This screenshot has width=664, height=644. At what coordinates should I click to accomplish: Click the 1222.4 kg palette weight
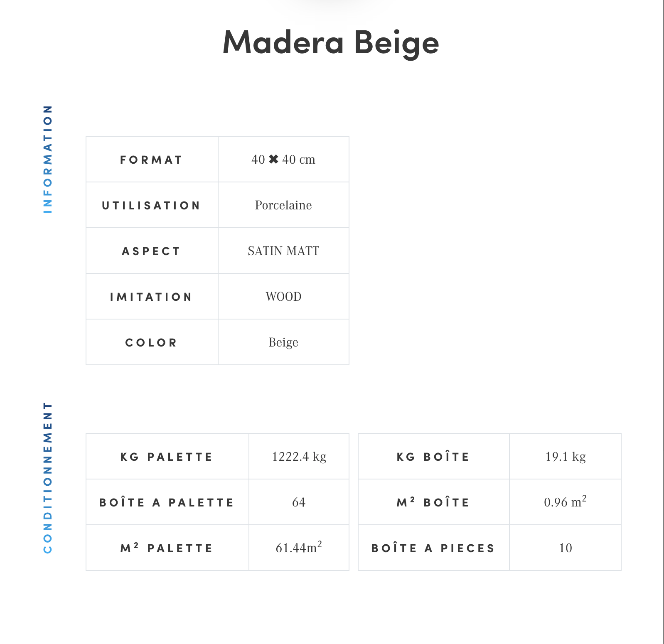299,457
